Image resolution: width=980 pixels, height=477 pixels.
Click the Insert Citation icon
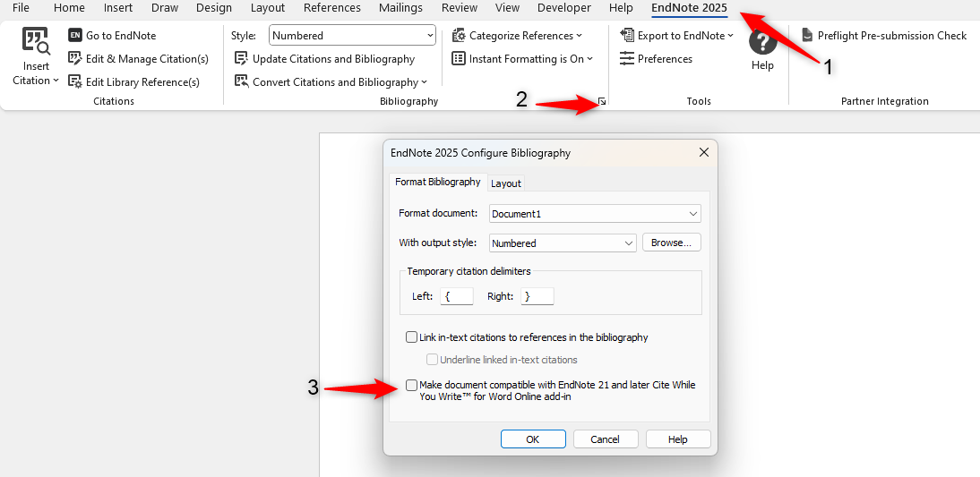pyautogui.click(x=36, y=43)
